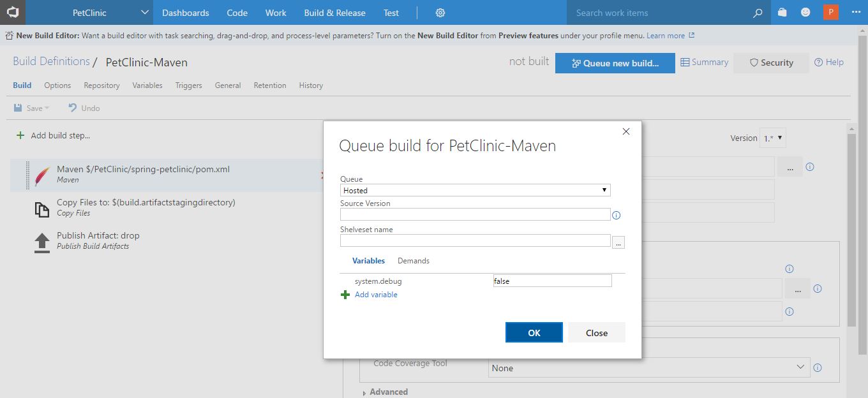868x398 pixels.
Task: Open the Queue dropdown showing Hosted
Action: point(475,190)
